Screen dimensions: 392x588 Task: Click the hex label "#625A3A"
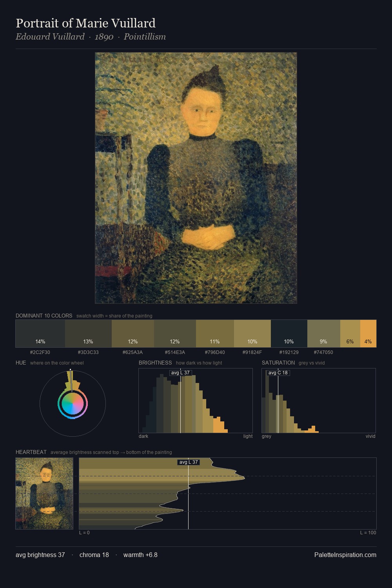(132, 352)
